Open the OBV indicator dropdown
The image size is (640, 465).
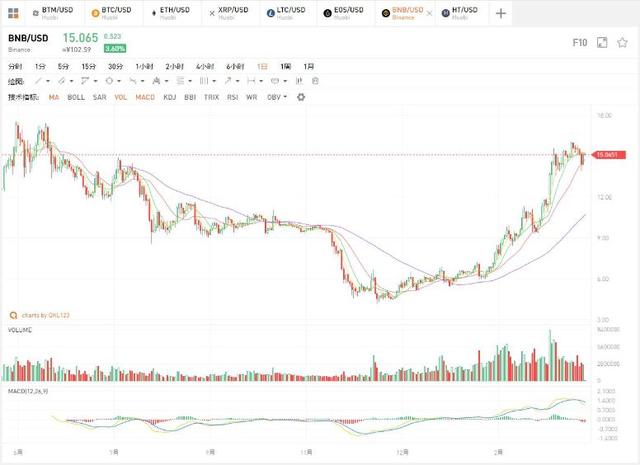[277, 97]
